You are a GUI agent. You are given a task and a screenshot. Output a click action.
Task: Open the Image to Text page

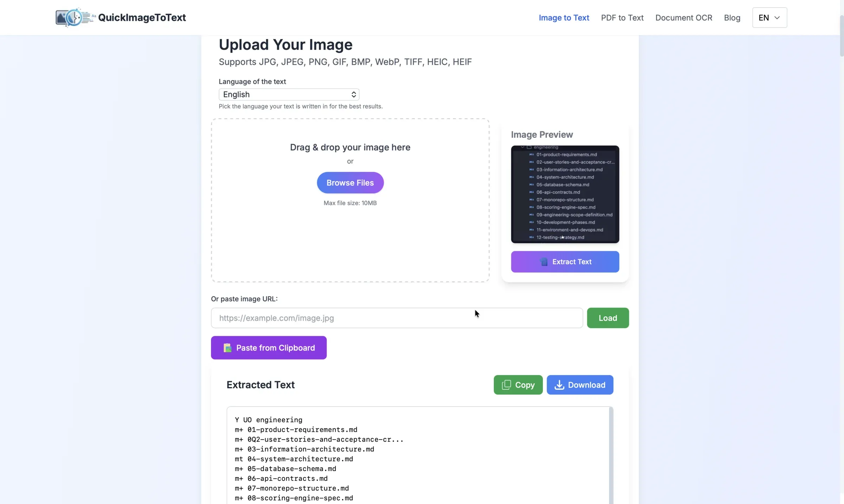point(564,18)
